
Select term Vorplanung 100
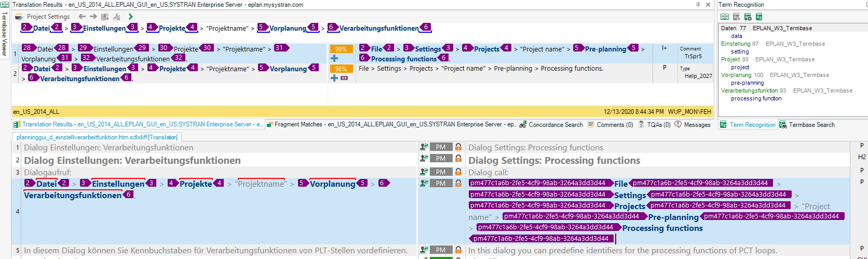pyautogui.click(x=742, y=75)
